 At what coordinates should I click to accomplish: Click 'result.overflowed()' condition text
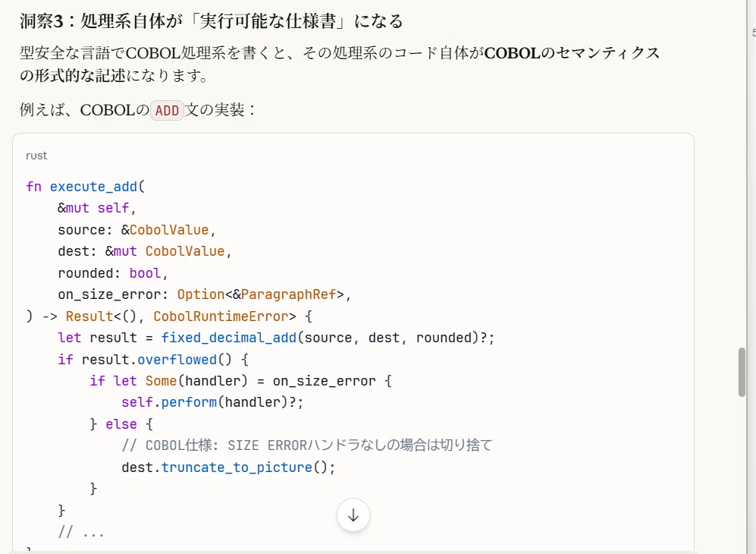pos(157,360)
